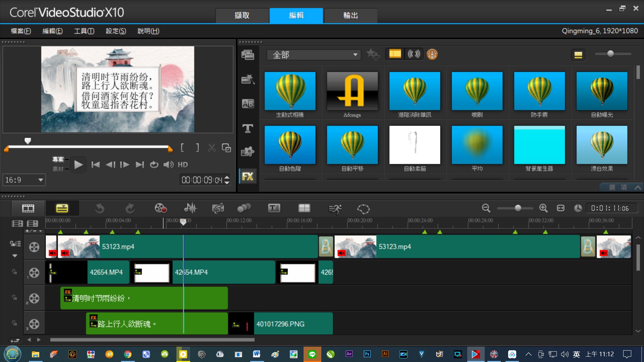Fit project in timeline window
Screen dimensions: 644x362
[x=560, y=208]
